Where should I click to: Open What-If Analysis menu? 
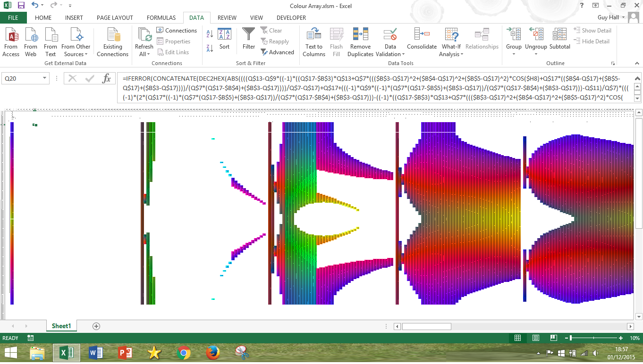pos(451,41)
